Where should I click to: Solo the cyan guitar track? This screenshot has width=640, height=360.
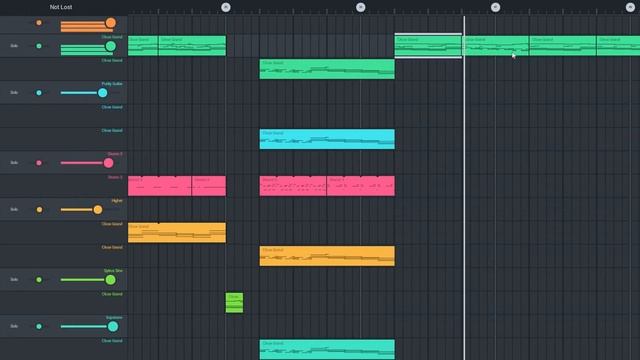point(14,93)
